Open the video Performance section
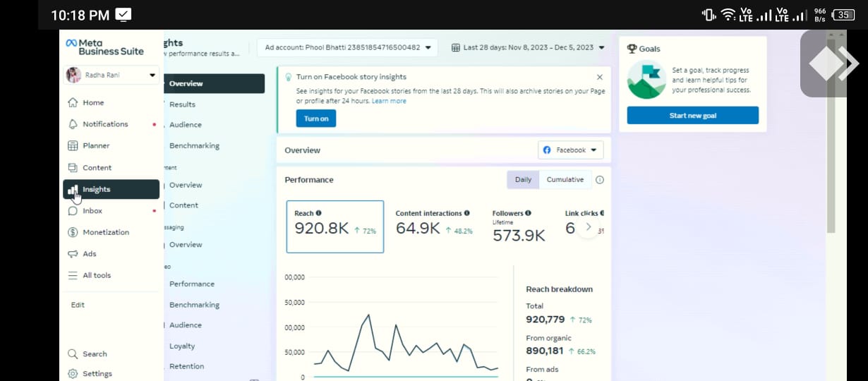 (x=191, y=284)
